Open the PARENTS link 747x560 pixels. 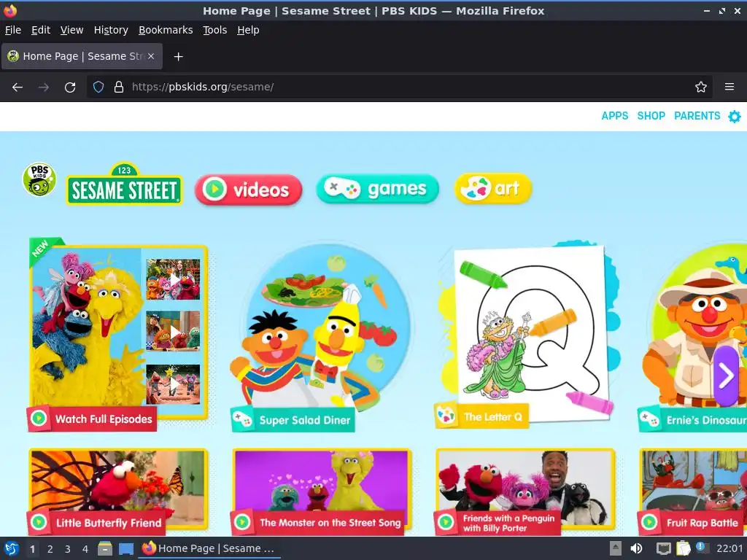[697, 116]
